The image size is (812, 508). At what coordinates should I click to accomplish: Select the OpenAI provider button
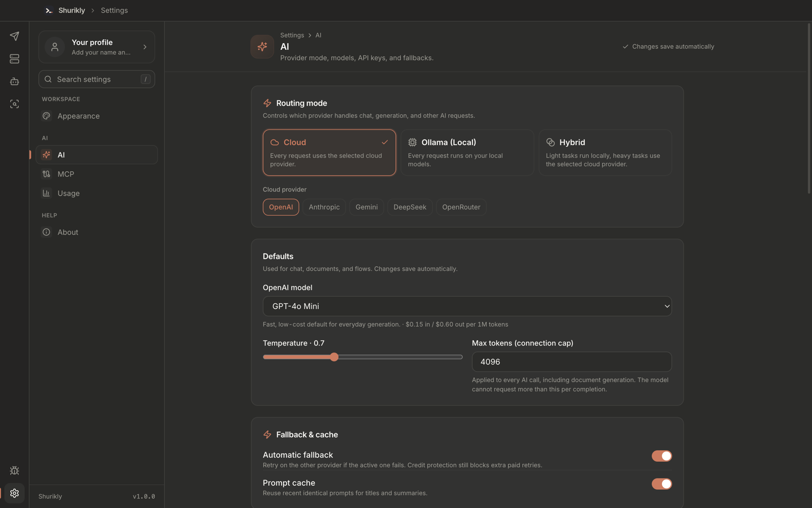[x=281, y=207]
